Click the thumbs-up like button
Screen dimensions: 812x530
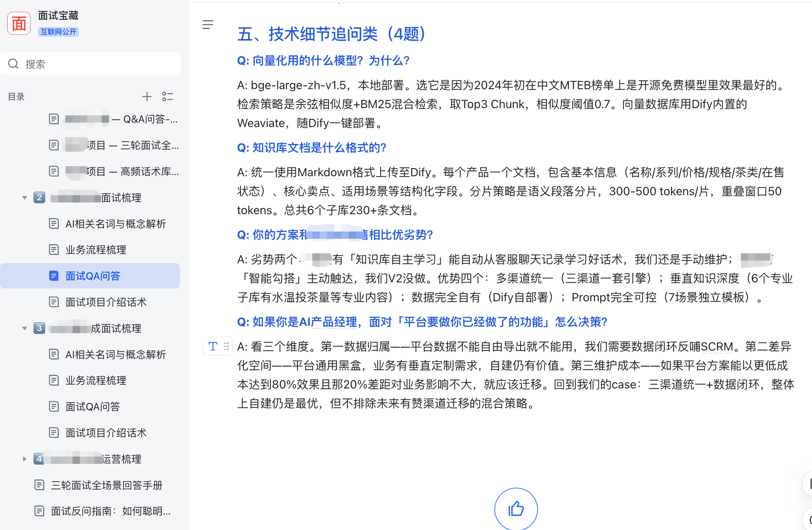pos(516,509)
